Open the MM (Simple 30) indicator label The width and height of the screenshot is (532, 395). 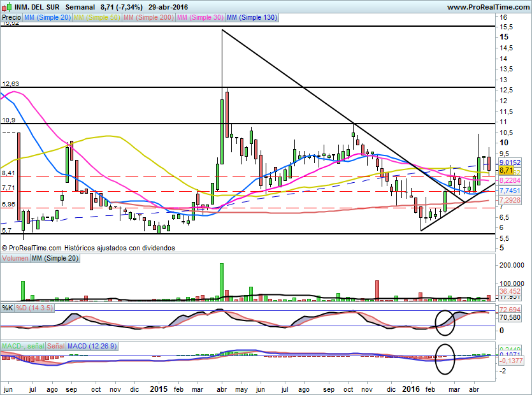(200, 17)
